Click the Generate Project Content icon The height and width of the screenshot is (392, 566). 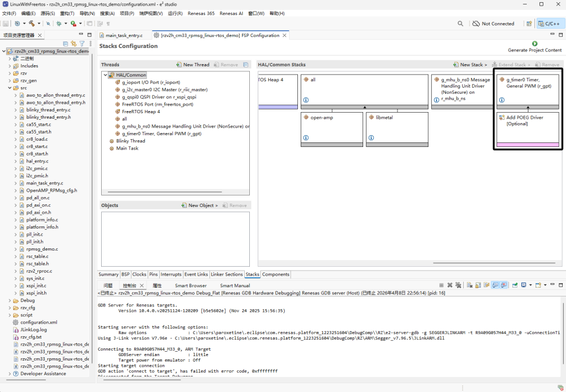tap(534, 44)
